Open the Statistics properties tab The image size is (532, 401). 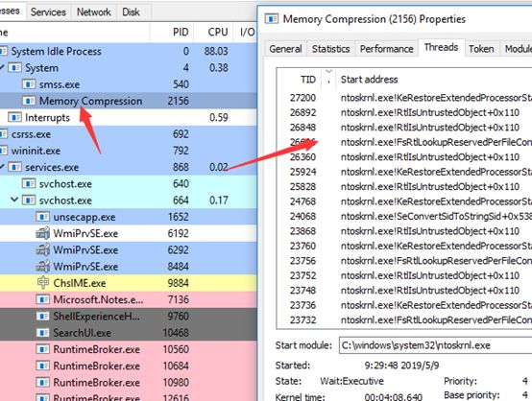point(330,49)
